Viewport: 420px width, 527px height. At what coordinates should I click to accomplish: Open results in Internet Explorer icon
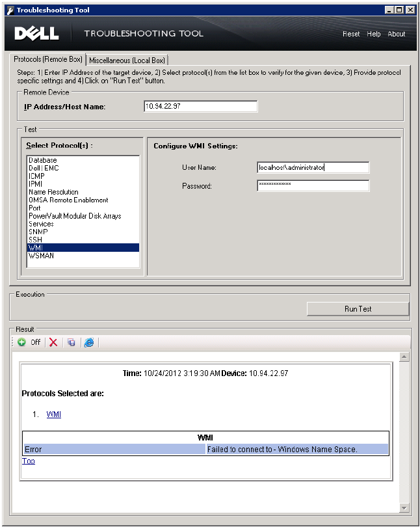click(x=89, y=342)
